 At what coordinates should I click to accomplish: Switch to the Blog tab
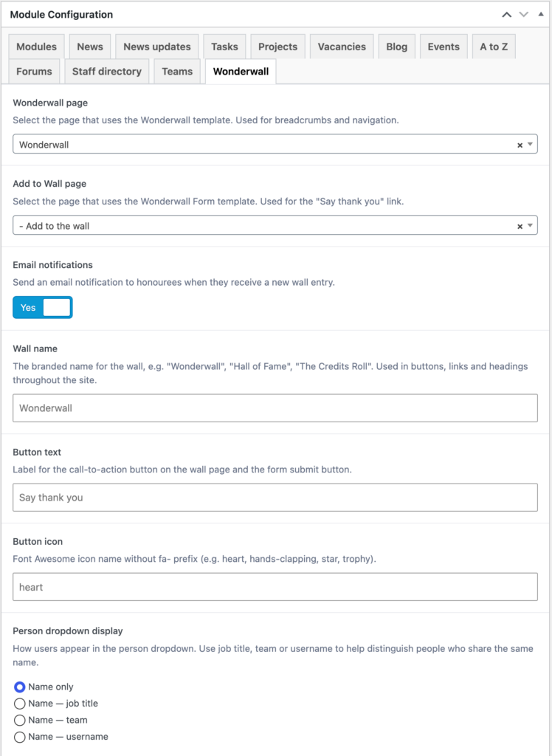point(397,47)
